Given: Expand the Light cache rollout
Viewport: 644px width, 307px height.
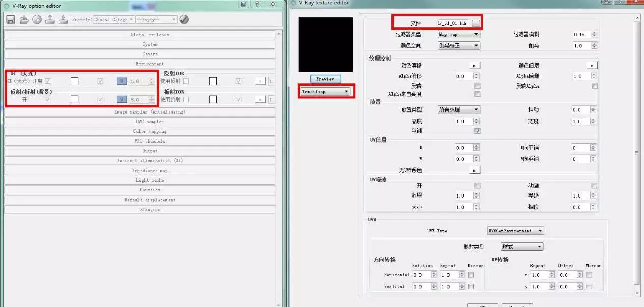Looking at the screenshot, I should pyautogui.click(x=139, y=180).
